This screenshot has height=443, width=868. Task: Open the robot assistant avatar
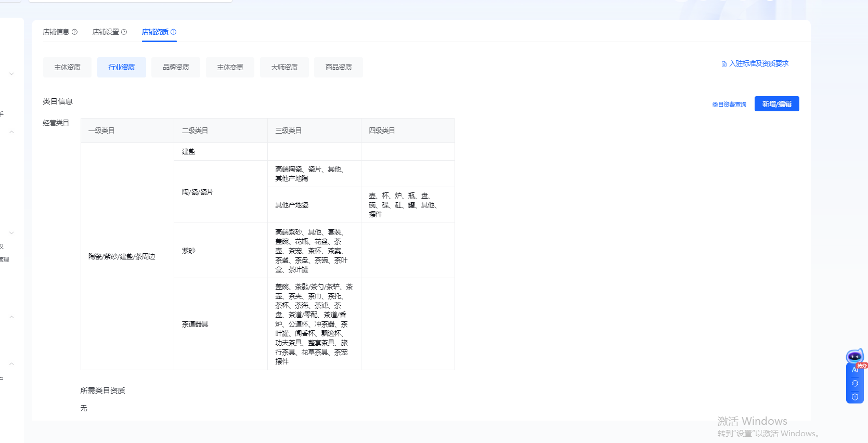pyautogui.click(x=854, y=357)
